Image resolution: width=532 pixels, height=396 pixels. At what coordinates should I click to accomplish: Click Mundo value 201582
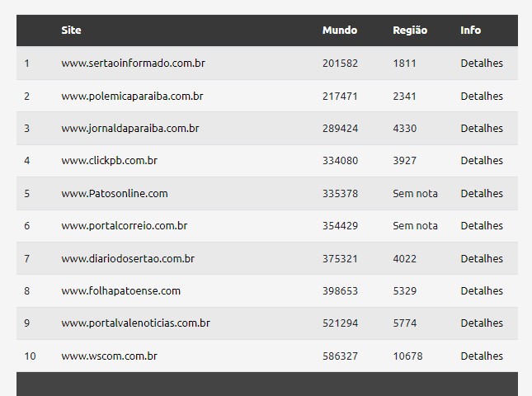click(340, 64)
